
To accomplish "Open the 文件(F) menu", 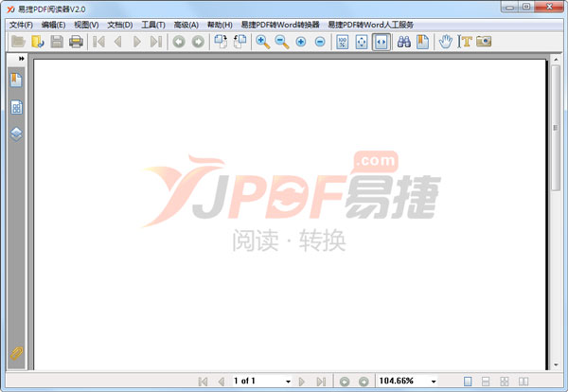I will pyautogui.click(x=21, y=25).
